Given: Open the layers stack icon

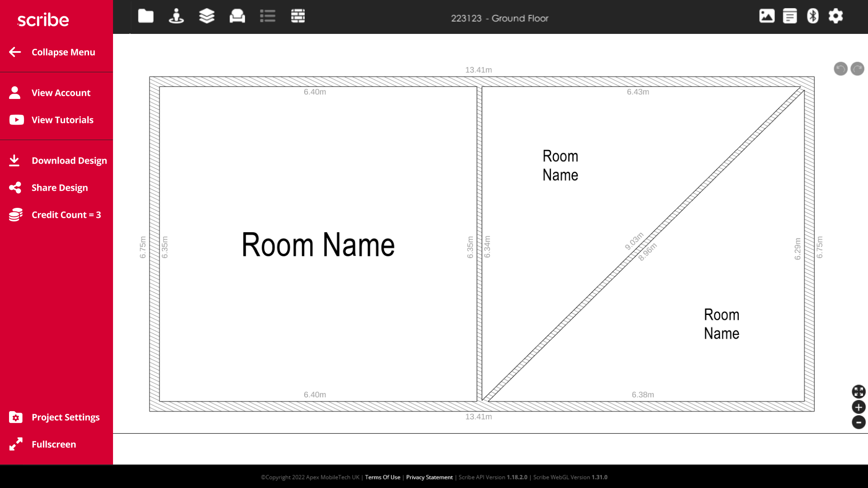Looking at the screenshot, I should tap(207, 16).
